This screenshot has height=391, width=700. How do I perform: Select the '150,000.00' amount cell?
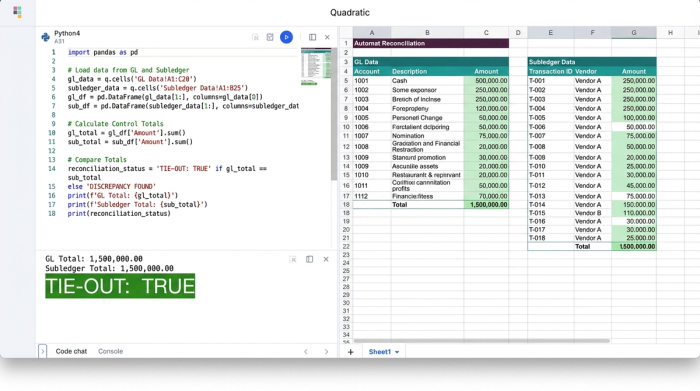(634, 205)
